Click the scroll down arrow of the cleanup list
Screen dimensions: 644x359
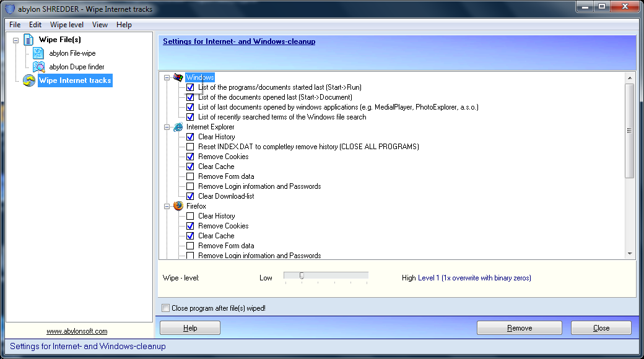pos(630,254)
